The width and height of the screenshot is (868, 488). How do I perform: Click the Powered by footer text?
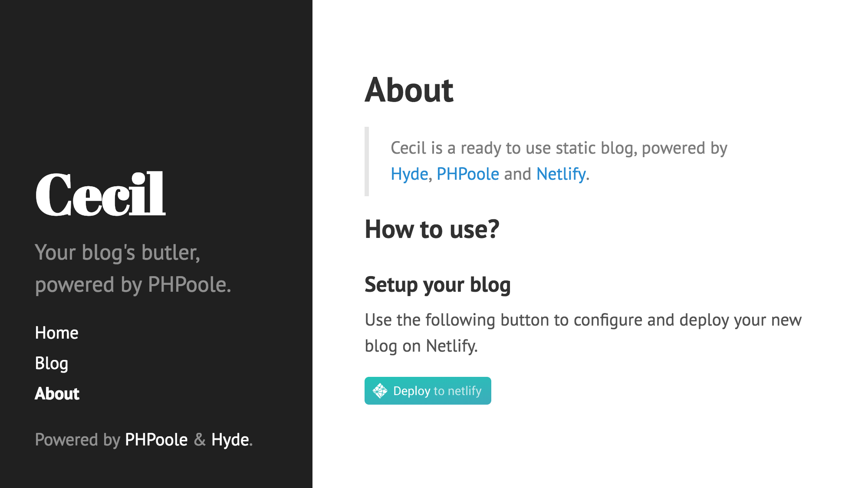pyautogui.click(x=75, y=439)
